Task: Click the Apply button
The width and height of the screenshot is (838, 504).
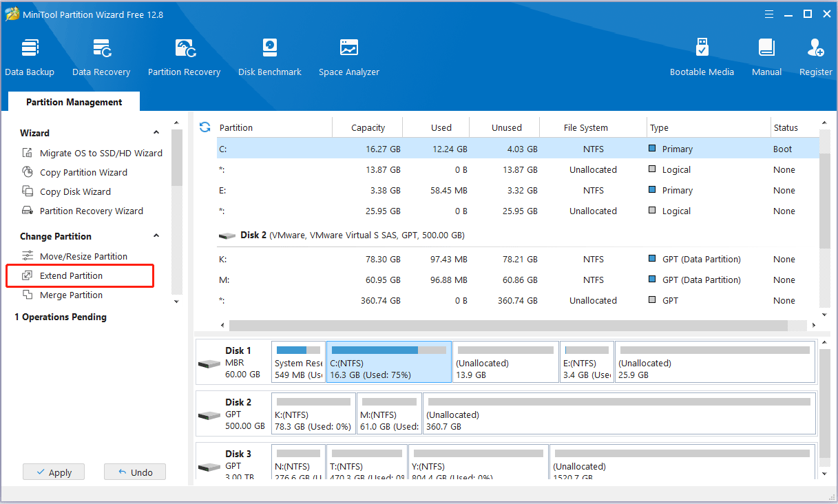Action: pyautogui.click(x=54, y=472)
